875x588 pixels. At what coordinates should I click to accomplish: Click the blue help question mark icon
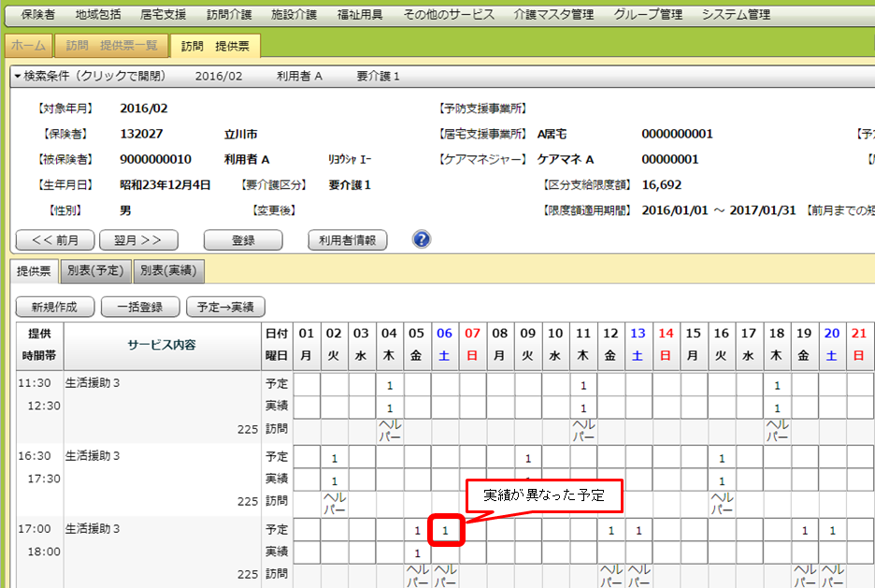(x=422, y=239)
